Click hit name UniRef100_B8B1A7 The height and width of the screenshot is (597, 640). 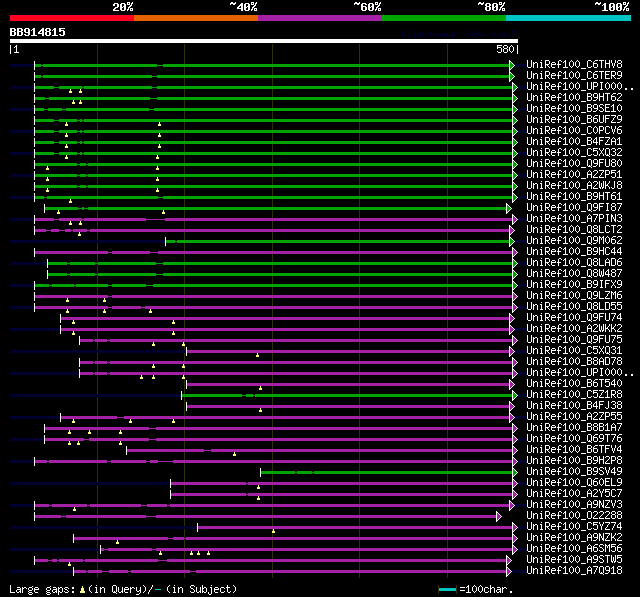(574, 428)
